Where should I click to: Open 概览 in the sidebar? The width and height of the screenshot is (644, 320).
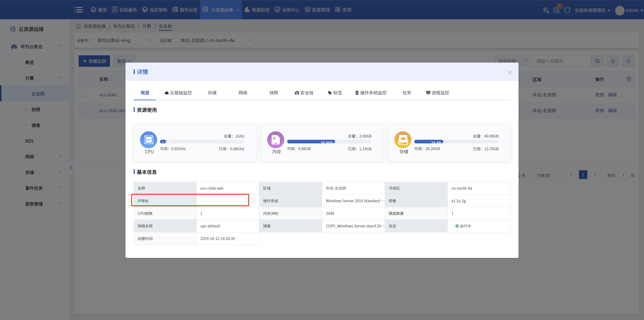[x=29, y=62]
